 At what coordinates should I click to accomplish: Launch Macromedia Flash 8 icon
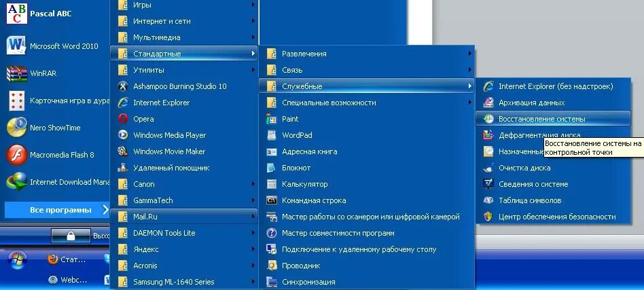(x=17, y=155)
